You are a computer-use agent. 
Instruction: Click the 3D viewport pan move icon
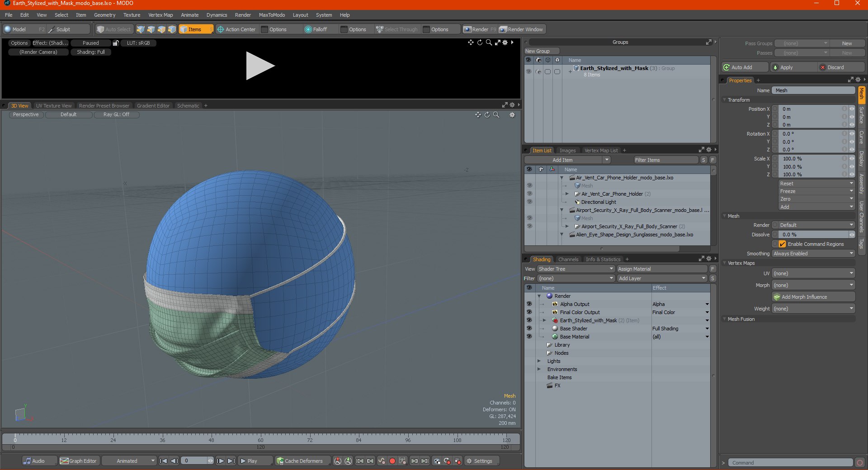[478, 115]
